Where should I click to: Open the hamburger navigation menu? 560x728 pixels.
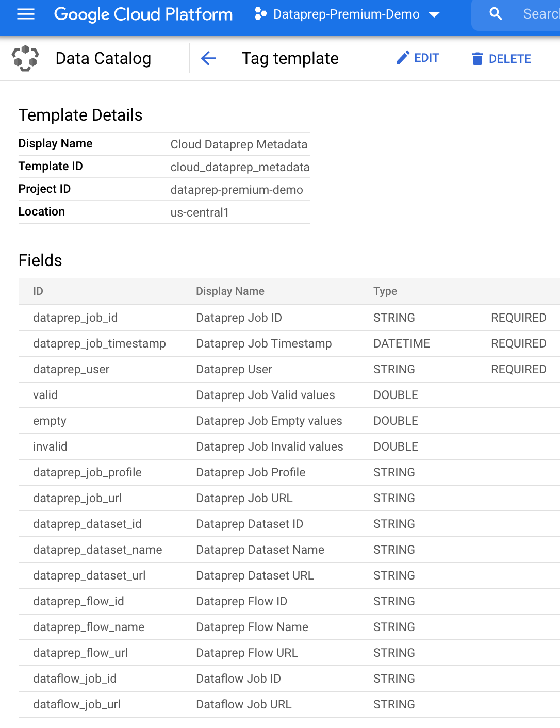pyautogui.click(x=26, y=14)
